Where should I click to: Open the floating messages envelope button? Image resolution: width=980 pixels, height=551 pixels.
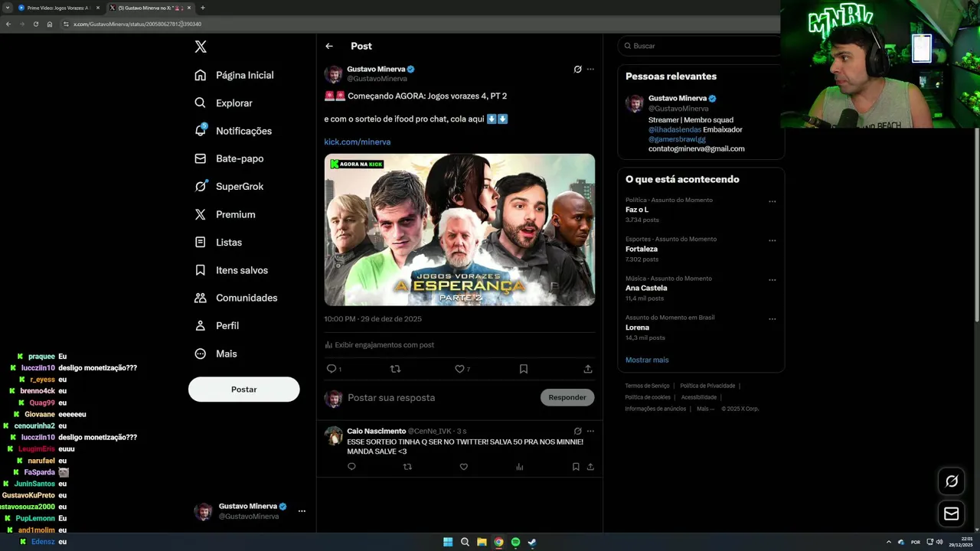952,514
